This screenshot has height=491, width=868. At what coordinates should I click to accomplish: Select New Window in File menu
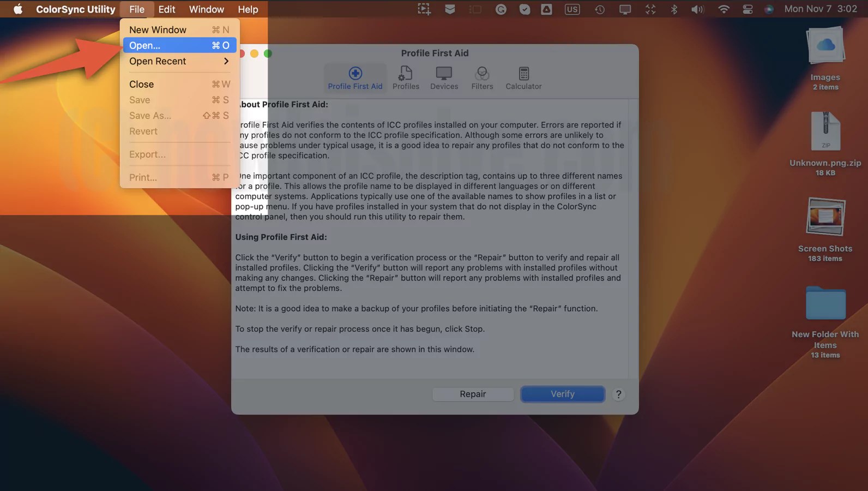[179, 29]
